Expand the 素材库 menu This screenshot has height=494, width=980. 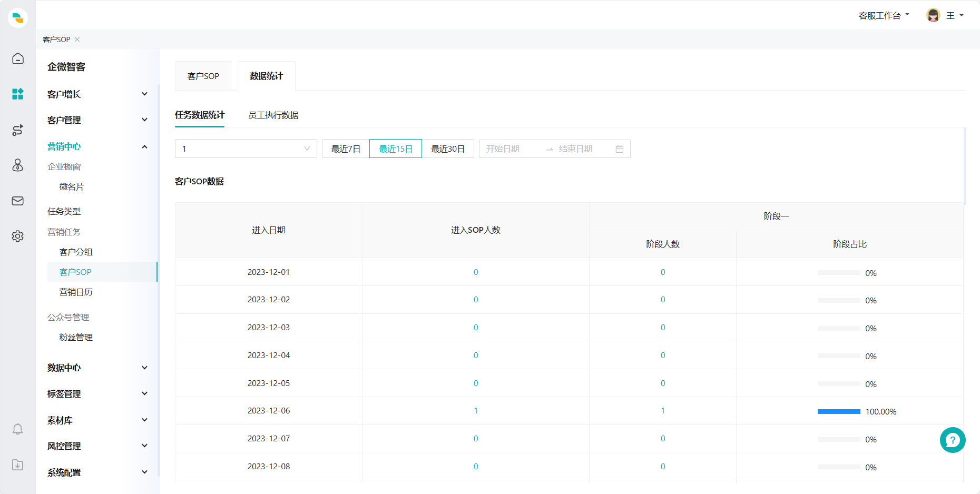pos(97,420)
